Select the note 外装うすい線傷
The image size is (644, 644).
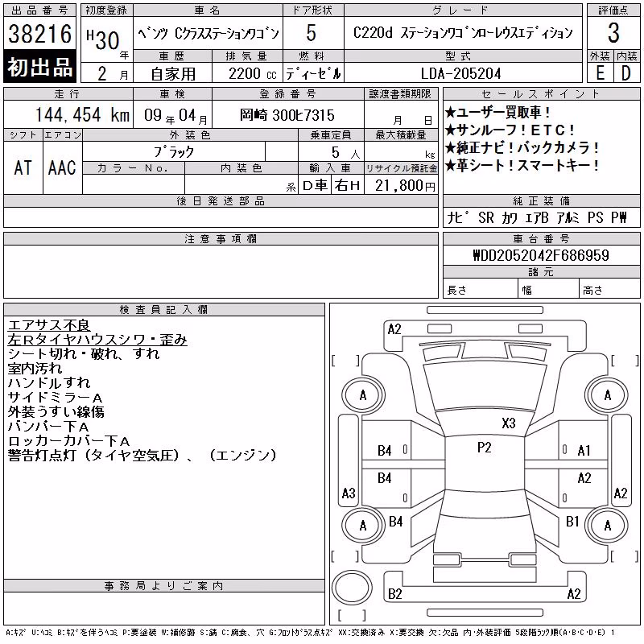(x=56, y=412)
